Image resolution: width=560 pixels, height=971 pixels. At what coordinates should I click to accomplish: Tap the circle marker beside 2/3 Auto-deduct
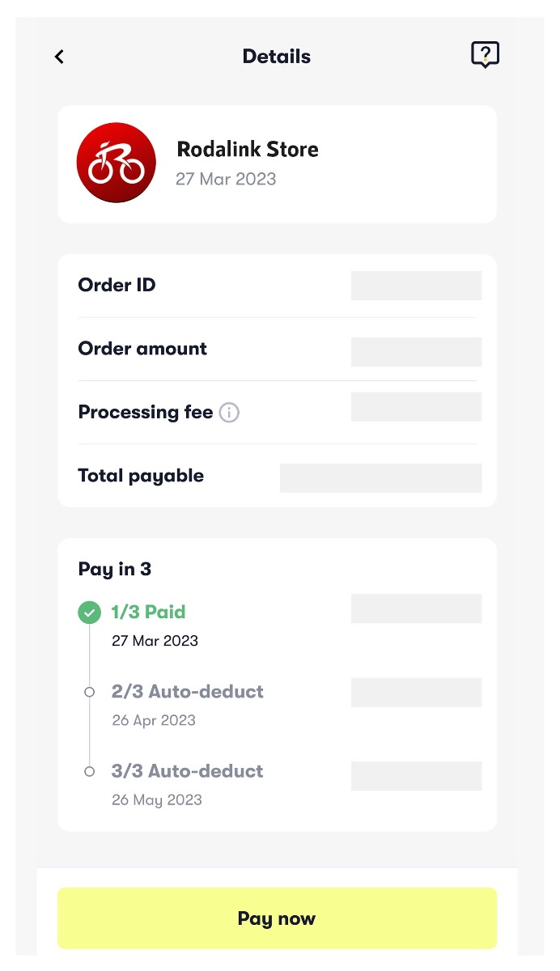[x=89, y=692]
